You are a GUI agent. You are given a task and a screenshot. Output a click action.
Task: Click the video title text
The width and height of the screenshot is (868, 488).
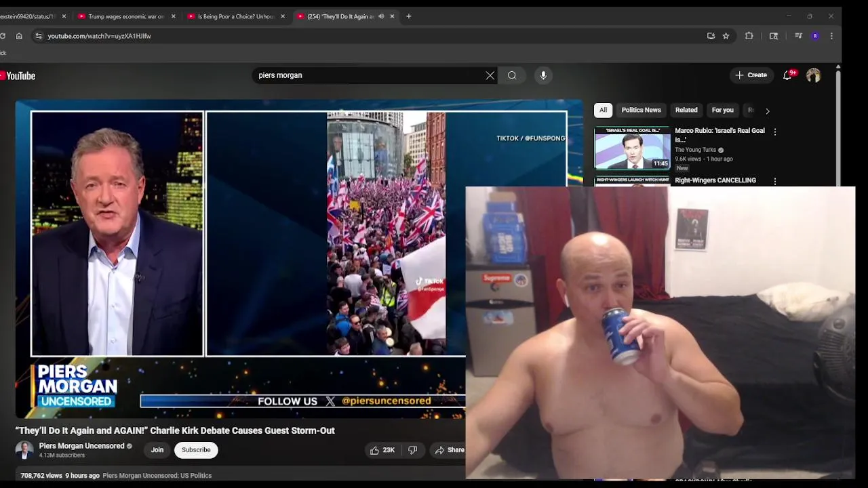(175, 430)
